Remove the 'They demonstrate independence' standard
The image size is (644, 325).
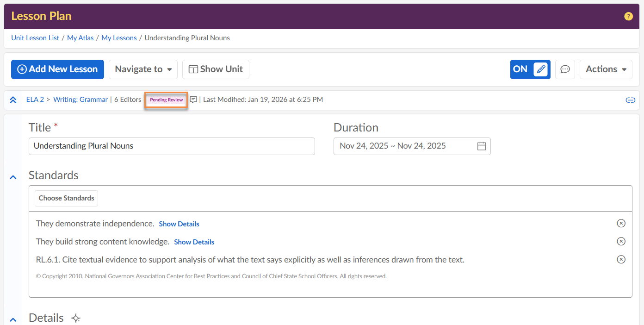click(621, 224)
